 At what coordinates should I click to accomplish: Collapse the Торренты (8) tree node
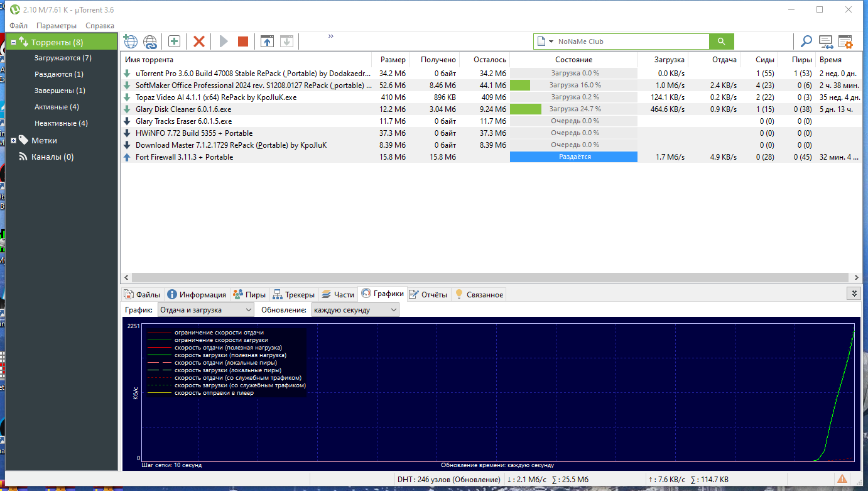13,43
